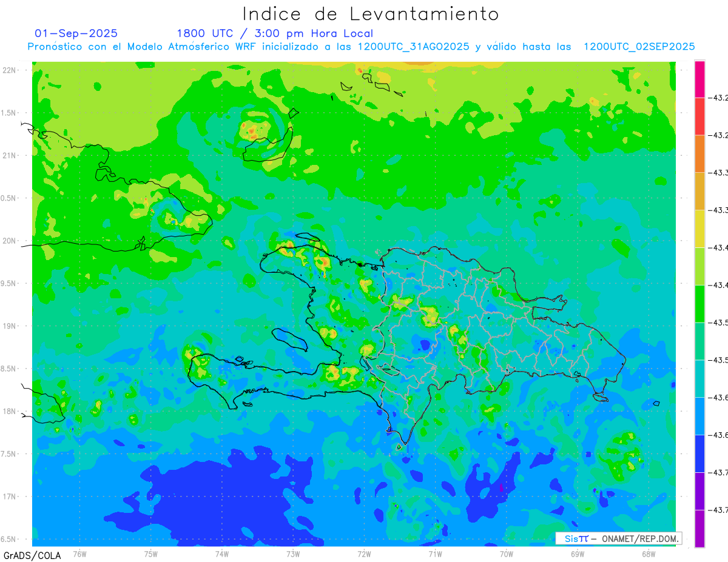728x562 pixels.
Task: Click the magenta swatch topping the color scale
Action: click(x=699, y=79)
